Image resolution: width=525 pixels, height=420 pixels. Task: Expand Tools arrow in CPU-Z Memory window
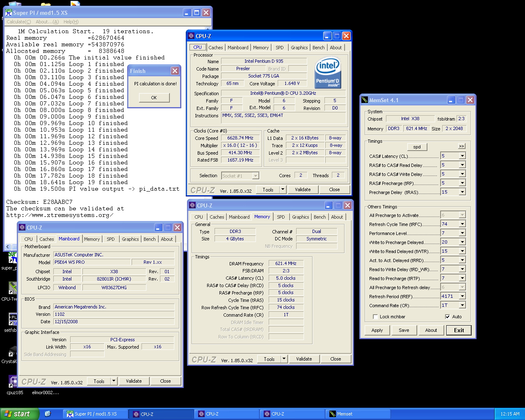284,359
